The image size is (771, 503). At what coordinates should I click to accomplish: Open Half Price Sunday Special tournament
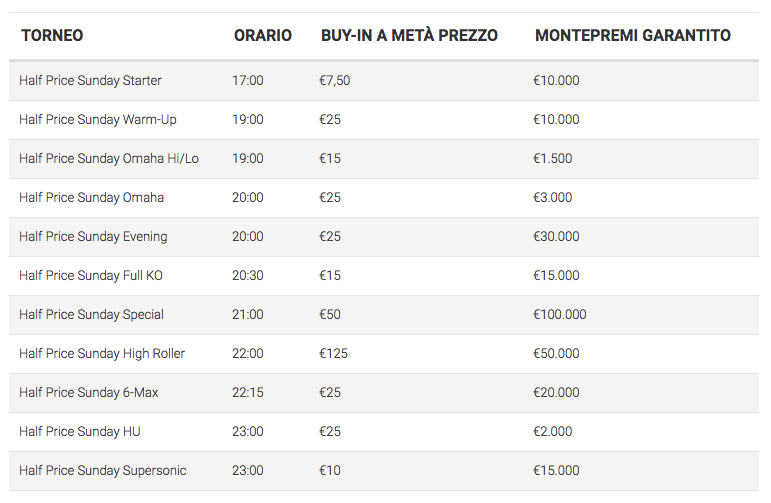[91, 314]
